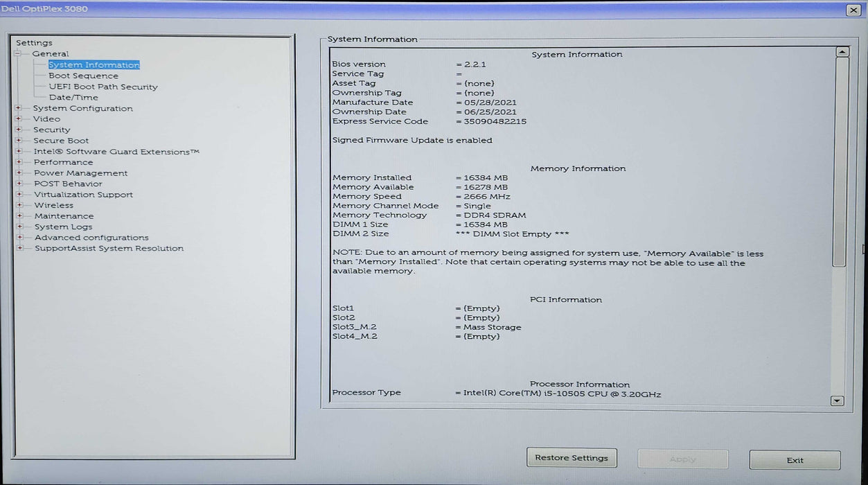Screen dimensions: 868x485
Task: Select the POST Behavior category label
Action: pos(68,184)
